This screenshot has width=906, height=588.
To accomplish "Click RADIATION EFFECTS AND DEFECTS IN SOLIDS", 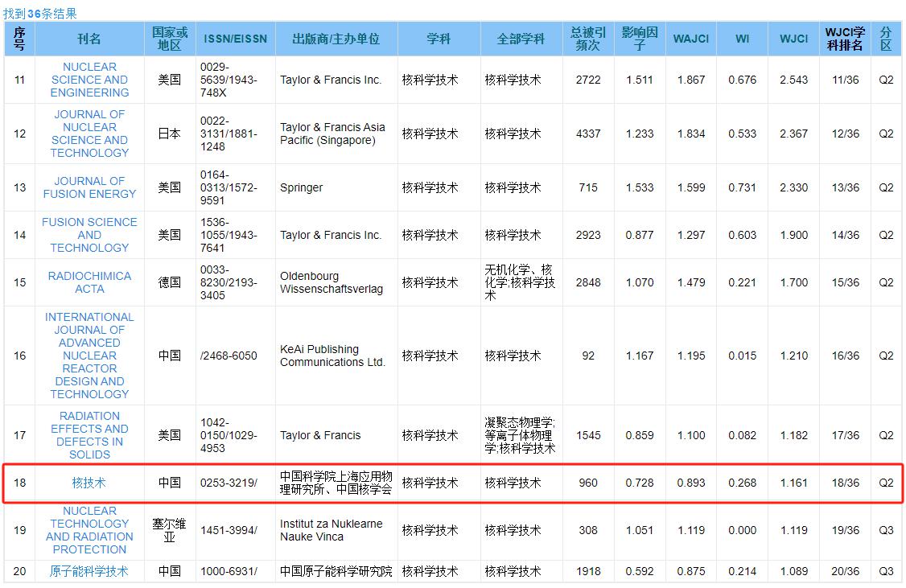I will 89,435.
